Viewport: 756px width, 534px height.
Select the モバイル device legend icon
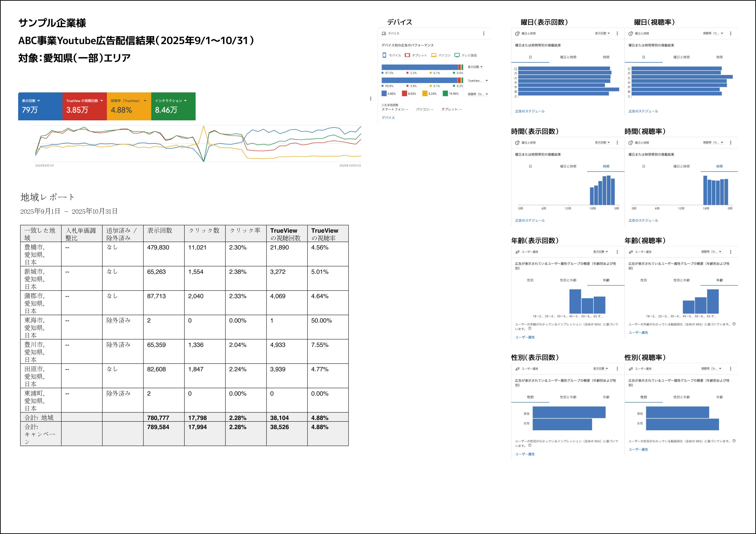point(384,55)
